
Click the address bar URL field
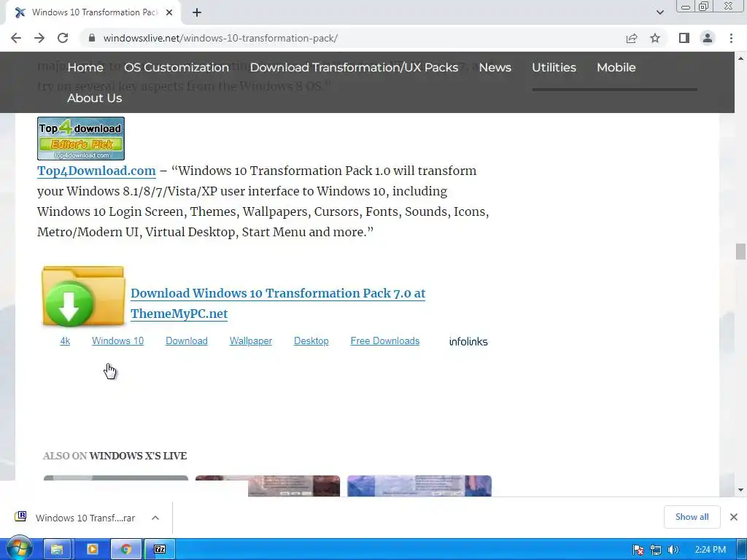(x=352, y=38)
